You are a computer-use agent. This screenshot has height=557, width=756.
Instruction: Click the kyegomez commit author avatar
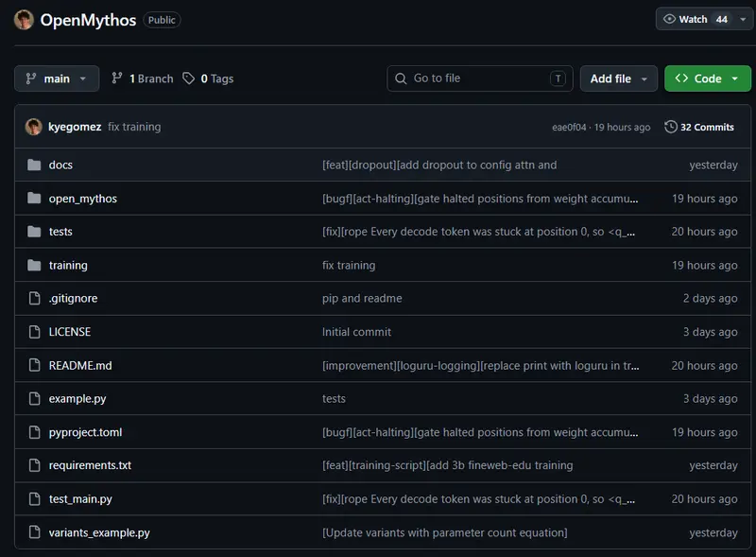(33, 127)
